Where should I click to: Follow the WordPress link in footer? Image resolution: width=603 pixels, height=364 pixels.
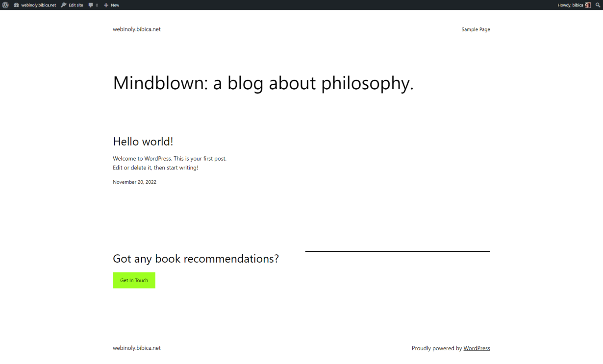(x=477, y=348)
